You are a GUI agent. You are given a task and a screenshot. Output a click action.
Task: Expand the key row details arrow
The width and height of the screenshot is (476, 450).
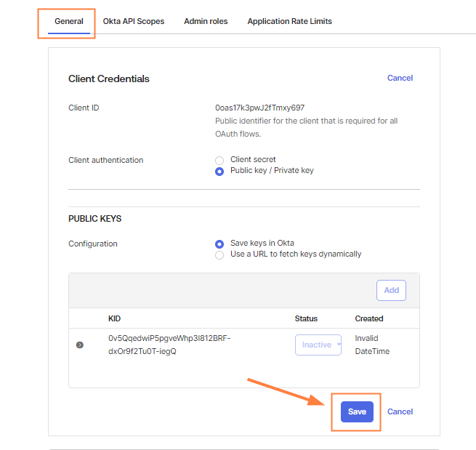80,345
